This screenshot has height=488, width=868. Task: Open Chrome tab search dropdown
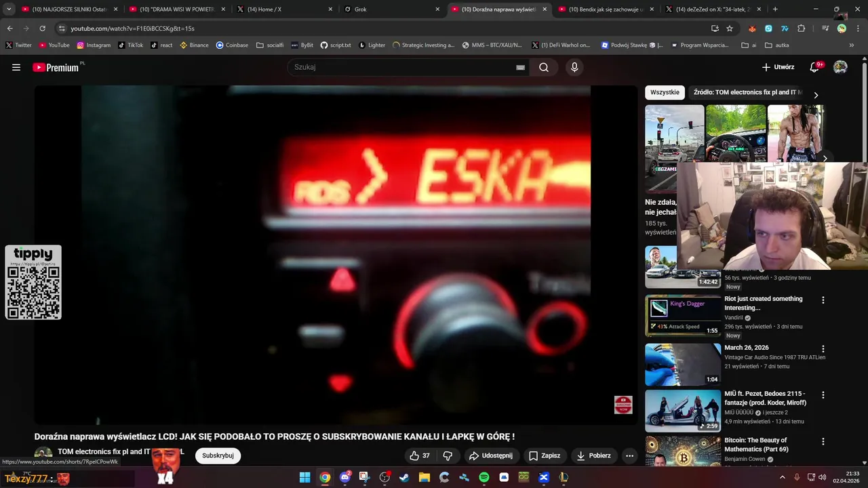(9, 9)
